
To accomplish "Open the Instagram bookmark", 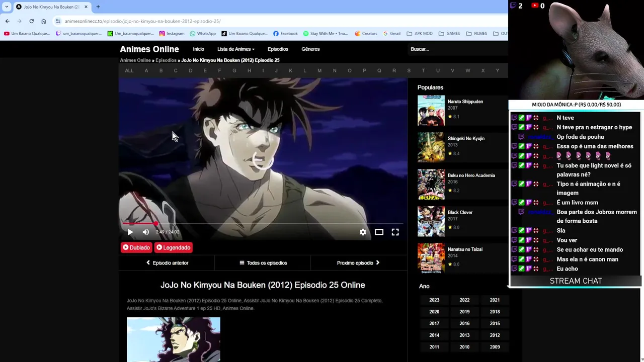I will pyautogui.click(x=172, y=34).
